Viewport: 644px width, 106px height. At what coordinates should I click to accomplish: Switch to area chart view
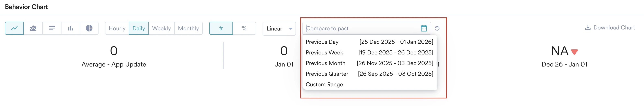[33, 28]
